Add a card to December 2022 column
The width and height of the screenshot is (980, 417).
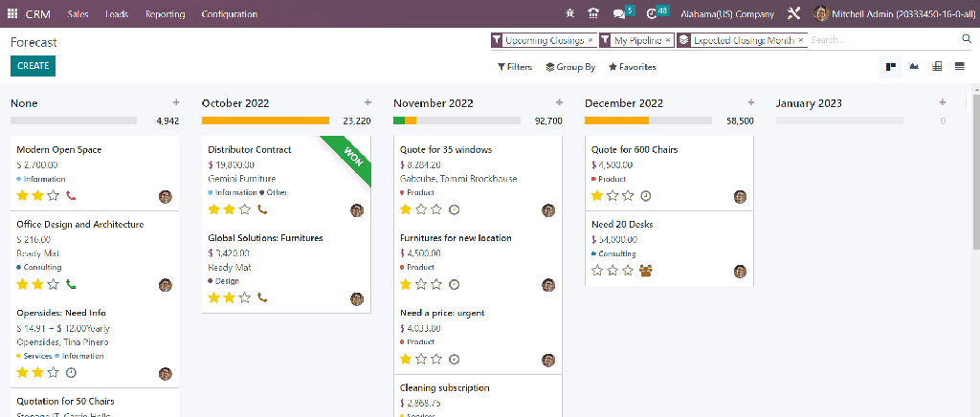[750, 102]
